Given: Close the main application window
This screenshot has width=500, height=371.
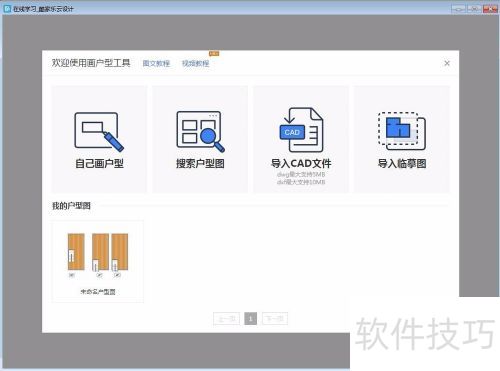Looking at the screenshot, I should tap(490, 9).
